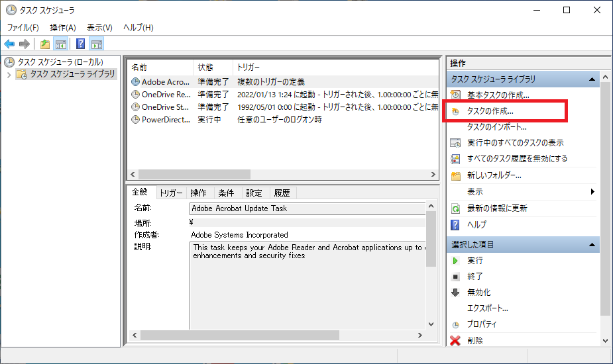
Task: Click the Forward arrow toolbar icon
Action: coord(25,44)
